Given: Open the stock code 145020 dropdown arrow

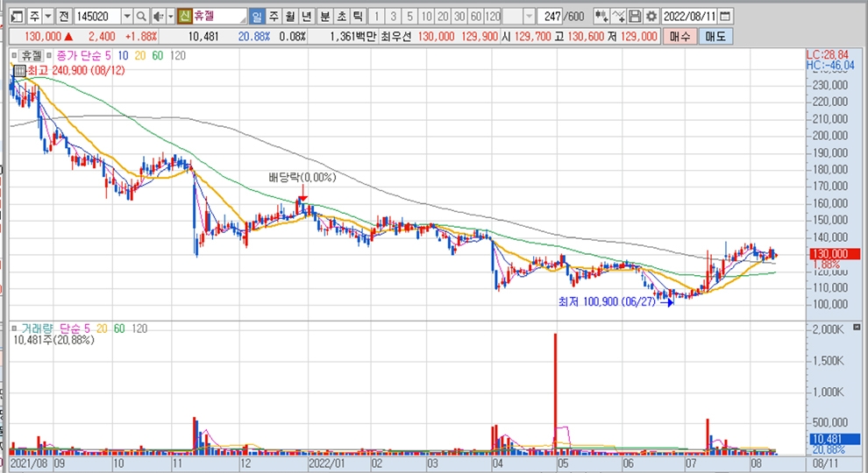Looking at the screenshot, I should coord(126,17).
